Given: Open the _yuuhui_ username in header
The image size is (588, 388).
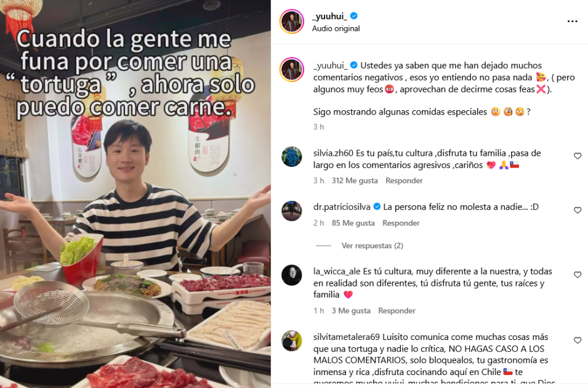Looking at the screenshot, I should pyautogui.click(x=329, y=16).
